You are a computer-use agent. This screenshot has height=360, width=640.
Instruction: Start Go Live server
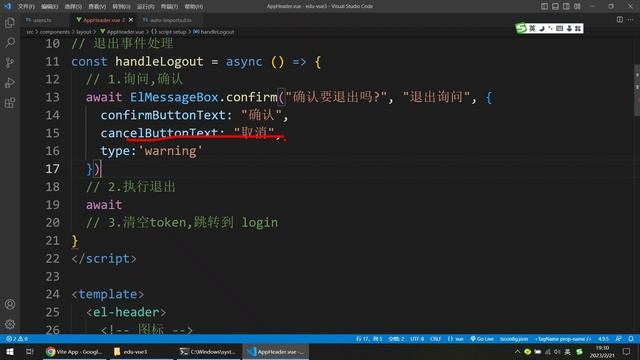point(482,339)
